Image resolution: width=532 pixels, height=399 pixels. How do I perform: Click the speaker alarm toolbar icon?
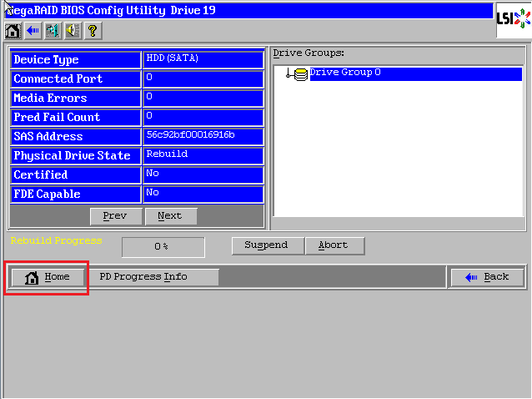73,31
